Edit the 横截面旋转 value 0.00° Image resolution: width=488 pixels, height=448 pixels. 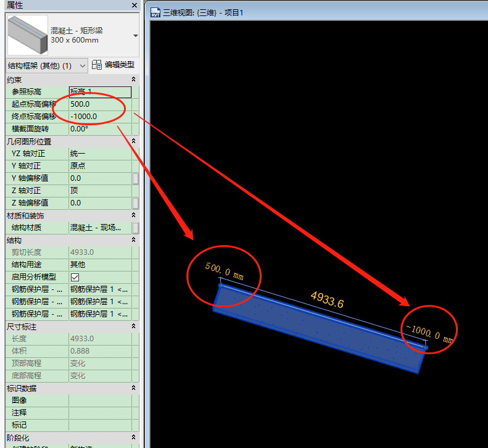[x=100, y=129]
